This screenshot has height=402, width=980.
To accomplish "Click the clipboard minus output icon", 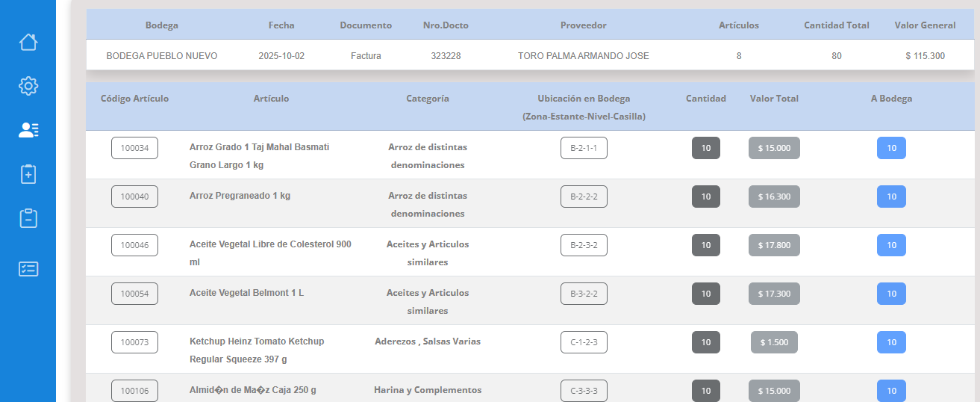I will pyautogui.click(x=28, y=218).
